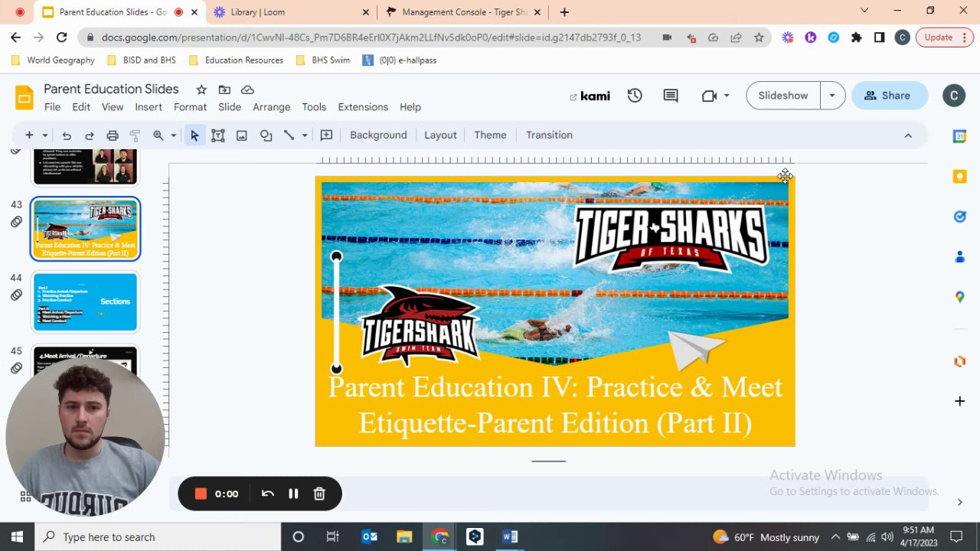Reload the current page
Screen dimensions: 980x551
pyautogui.click(x=61, y=37)
